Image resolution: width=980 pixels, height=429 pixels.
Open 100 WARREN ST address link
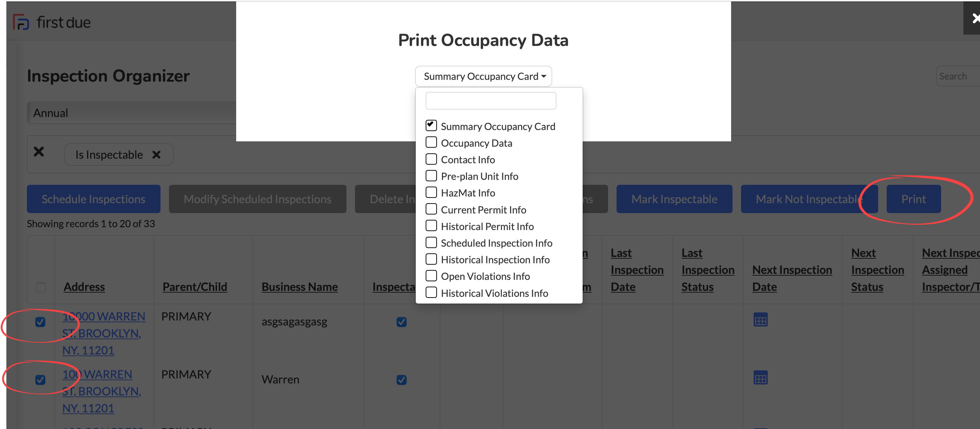(101, 391)
